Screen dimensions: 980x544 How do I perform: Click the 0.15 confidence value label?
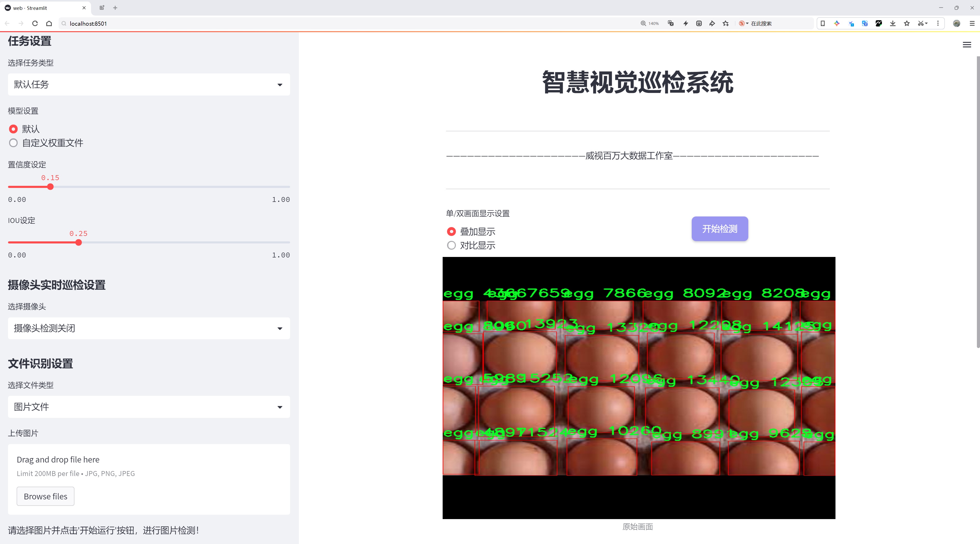50,178
